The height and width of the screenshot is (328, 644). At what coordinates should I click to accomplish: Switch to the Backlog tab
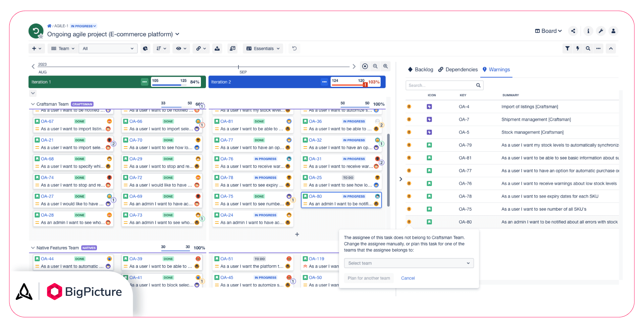(420, 69)
